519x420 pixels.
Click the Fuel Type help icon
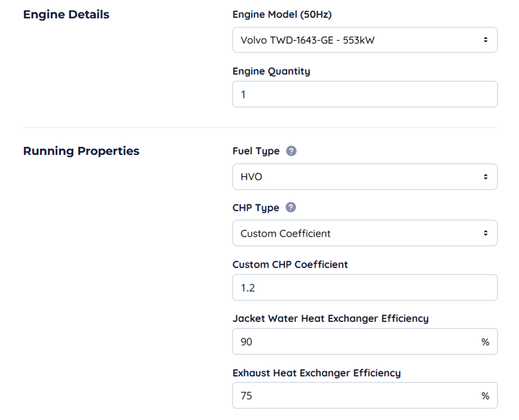291,150
